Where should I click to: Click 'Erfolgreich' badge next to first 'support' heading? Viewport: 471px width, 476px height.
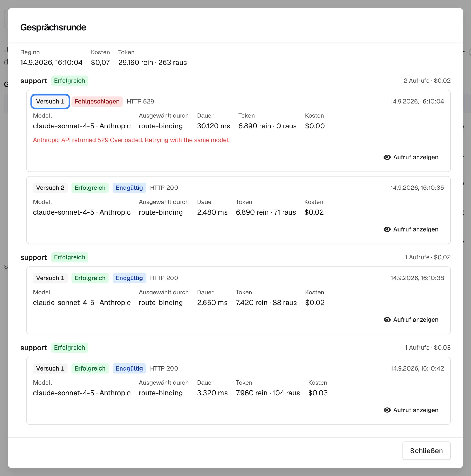[x=70, y=81]
